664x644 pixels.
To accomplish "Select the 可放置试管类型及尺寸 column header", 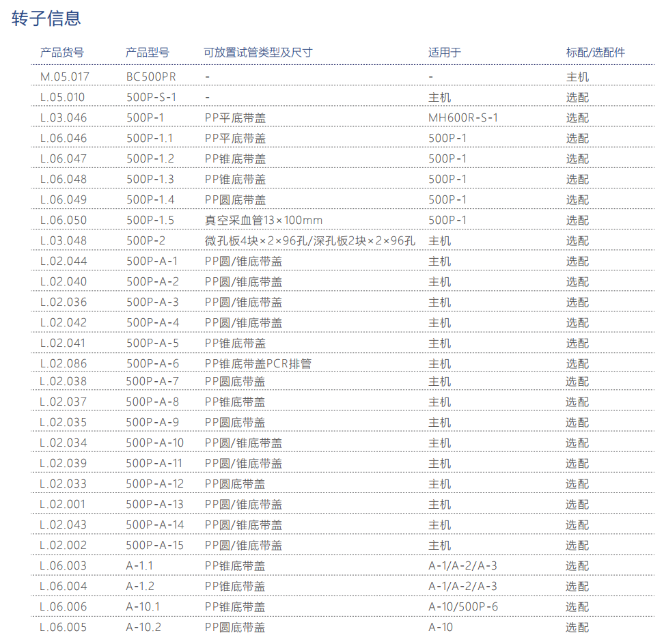I will tap(258, 53).
